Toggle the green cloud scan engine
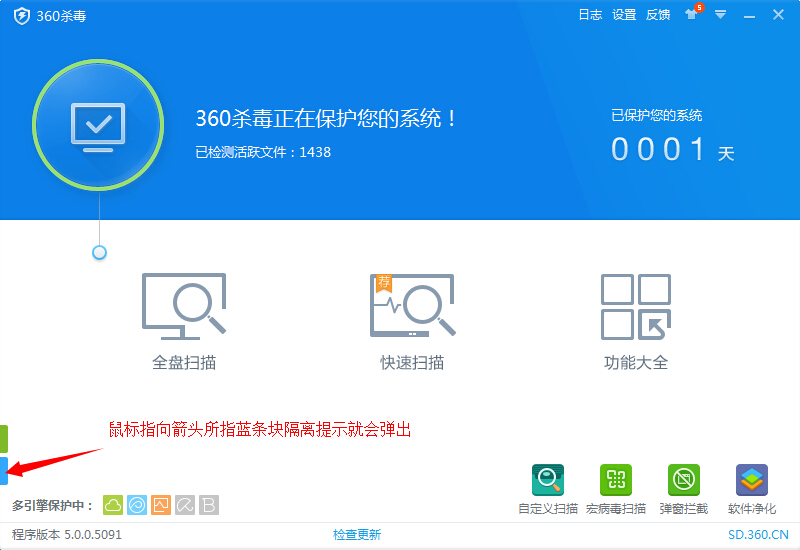 pyautogui.click(x=113, y=505)
